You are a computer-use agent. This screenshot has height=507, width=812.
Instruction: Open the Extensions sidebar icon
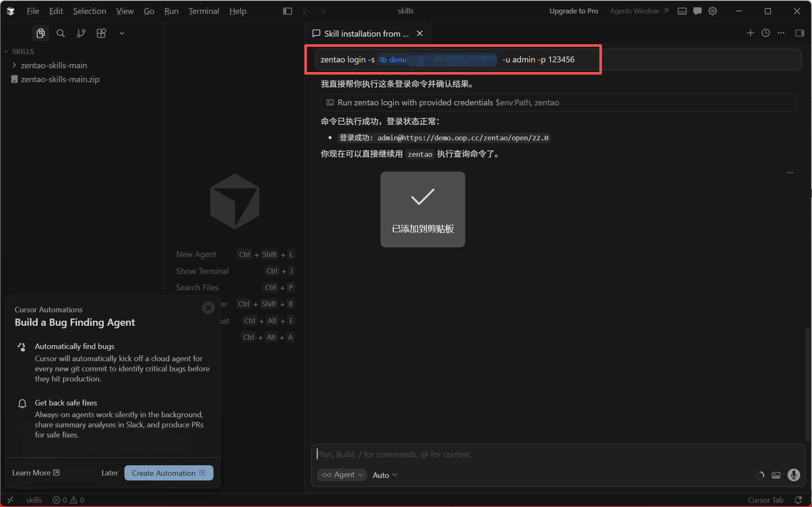[x=101, y=33]
